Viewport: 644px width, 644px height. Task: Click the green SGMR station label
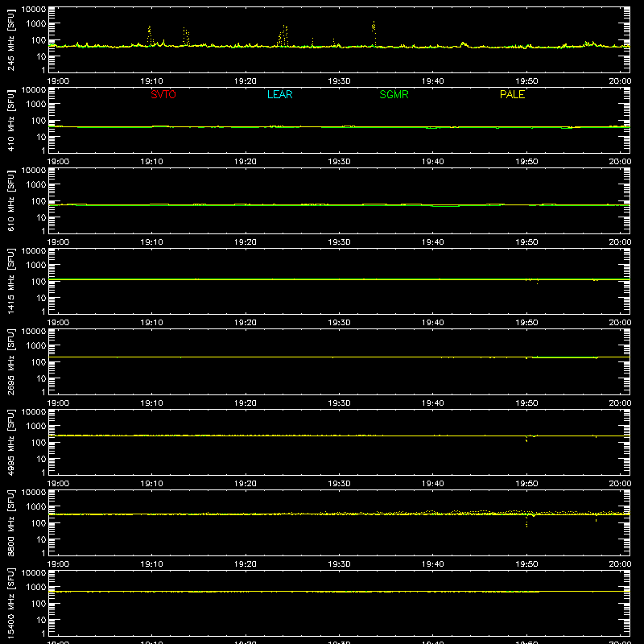(x=394, y=94)
